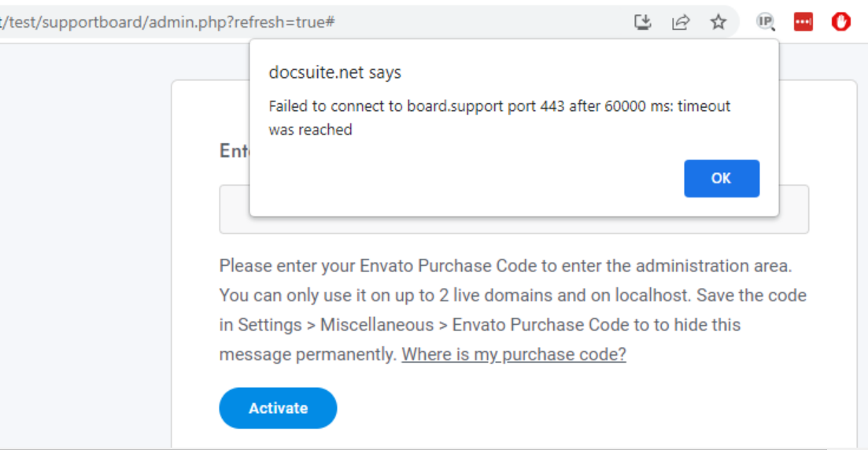Dismiss the alert with the OK button

click(x=722, y=179)
